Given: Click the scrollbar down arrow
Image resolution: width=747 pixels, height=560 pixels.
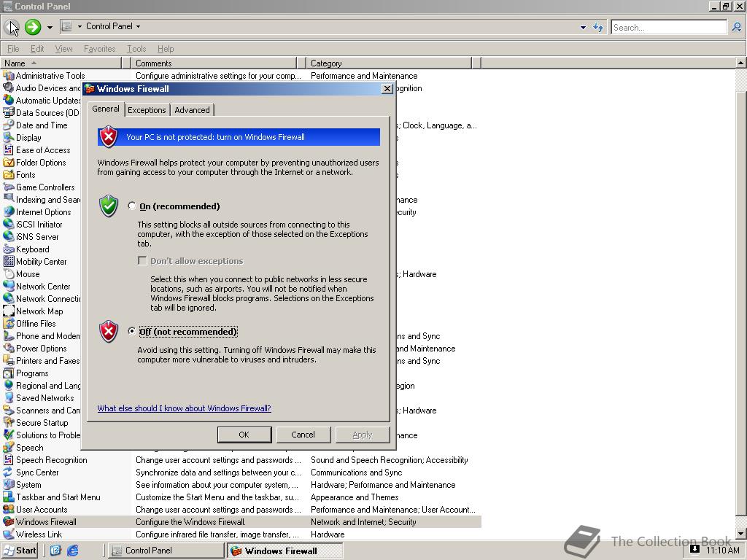Looking at the screenshot, I should click(741, 534).
